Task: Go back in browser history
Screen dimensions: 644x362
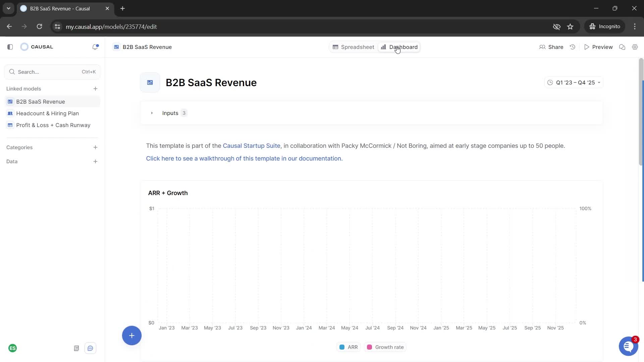Action: pos(9,26)
